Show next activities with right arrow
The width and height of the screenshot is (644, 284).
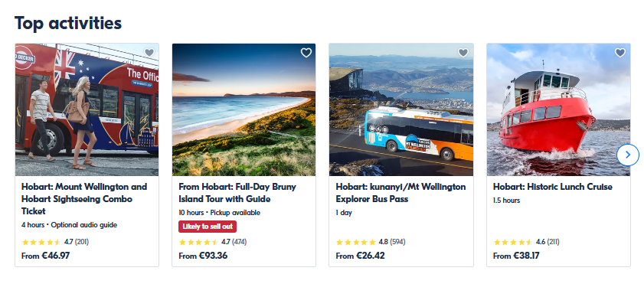click(628, 155)
